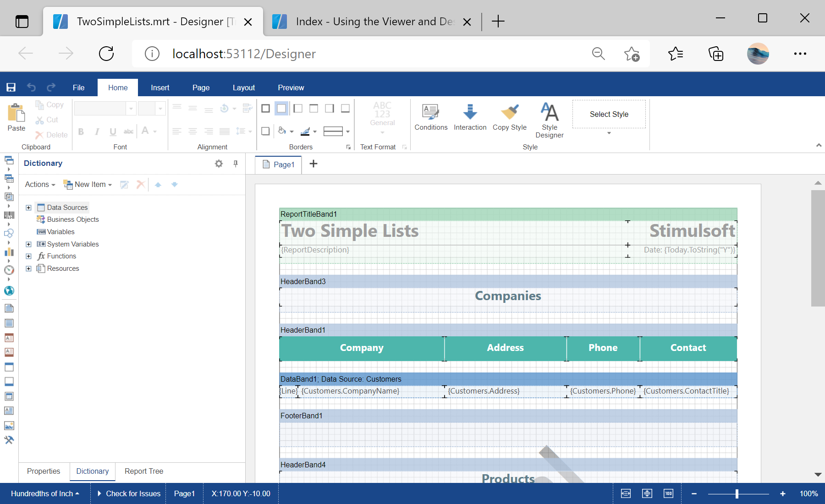Open the tools wrench icon in sidebar
Screen dimensions: 825x504
[x=9, y=440]
